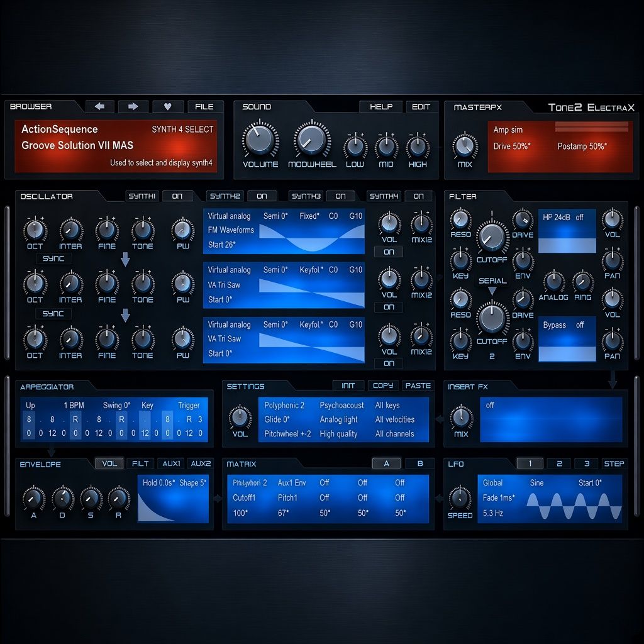Click the Filter 1 CUTOFF knob
The width and height of the screenshot is (644, 644).
(x=492, y=236)
